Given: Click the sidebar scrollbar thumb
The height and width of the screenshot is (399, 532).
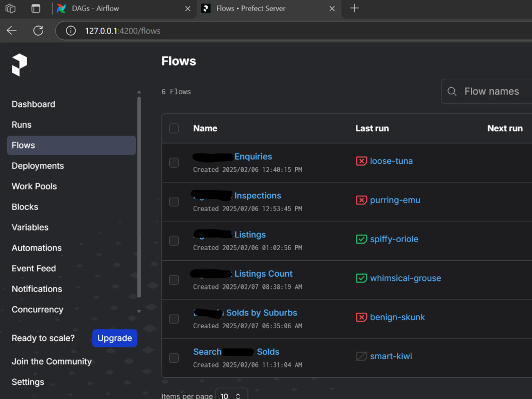Looking at the screenshot, I should (139, 197).
